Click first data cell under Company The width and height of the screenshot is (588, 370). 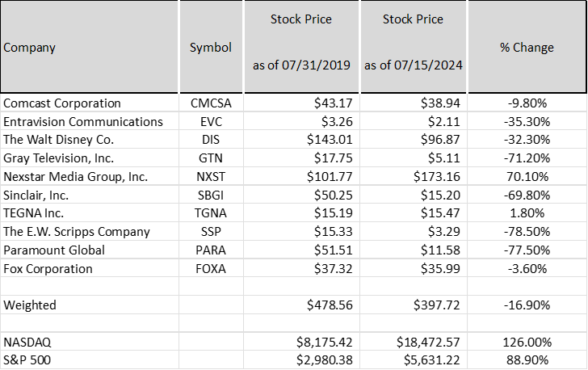coord(89,102)
